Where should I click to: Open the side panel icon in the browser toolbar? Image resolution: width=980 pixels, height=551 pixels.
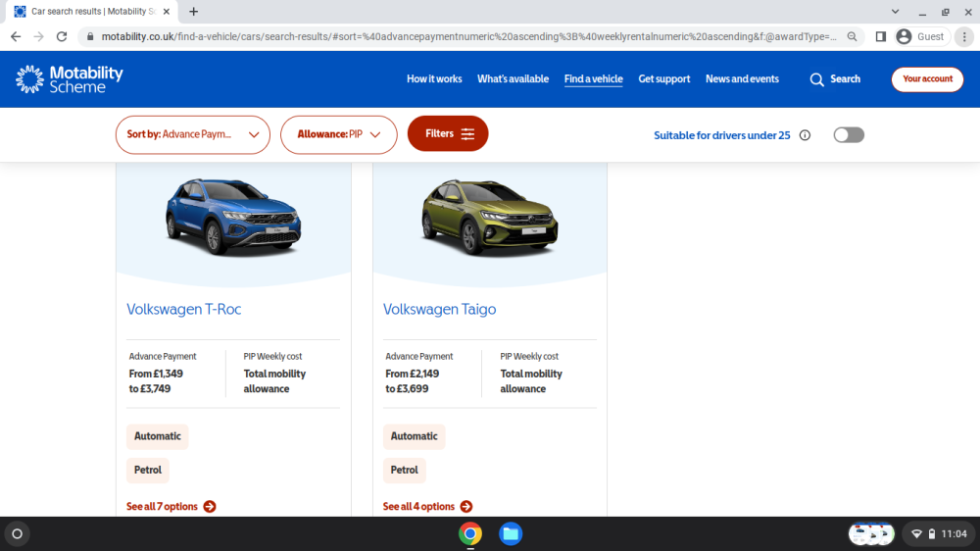tap(881, 37)
